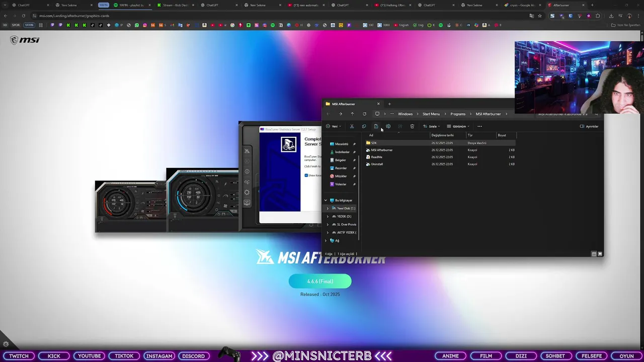Switch to the YAYIN - playlist tab

tap(131, 5)
